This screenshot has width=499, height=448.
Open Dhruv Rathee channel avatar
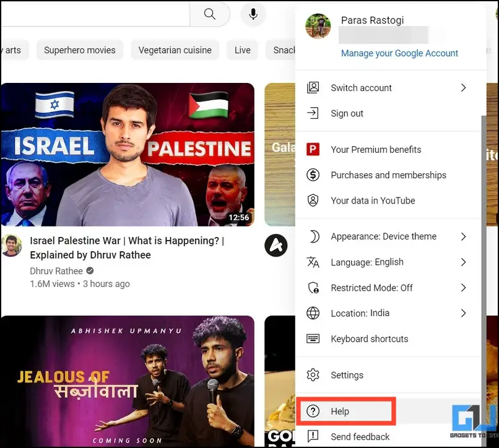pos(12,246)
